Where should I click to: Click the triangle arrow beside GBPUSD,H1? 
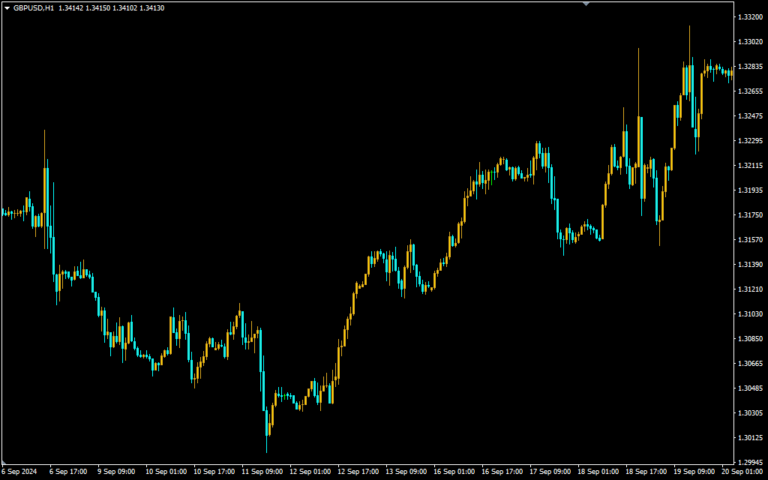tap(7, 8)
